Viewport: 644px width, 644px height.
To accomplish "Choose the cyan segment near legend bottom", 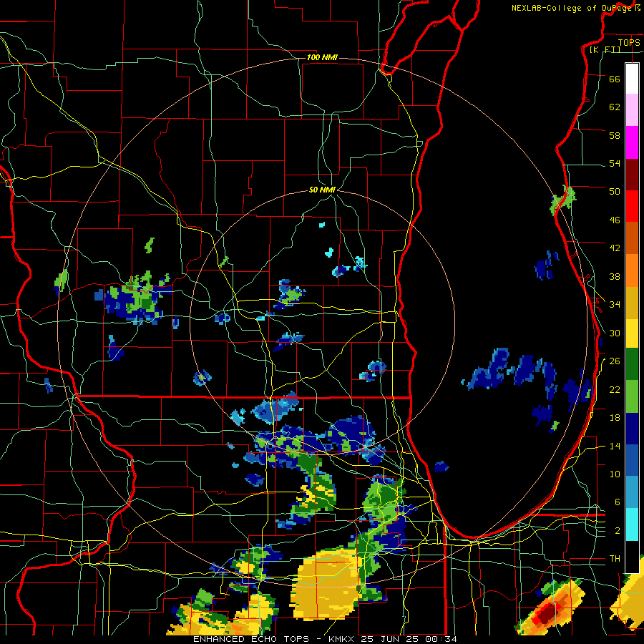I will point(632,525).
